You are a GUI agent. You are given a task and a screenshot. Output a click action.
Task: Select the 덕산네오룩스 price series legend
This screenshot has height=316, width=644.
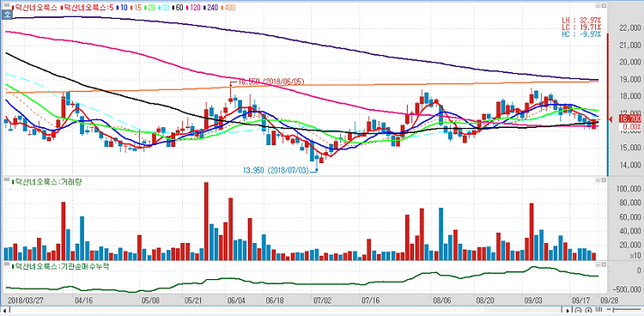tap(35, 8)
